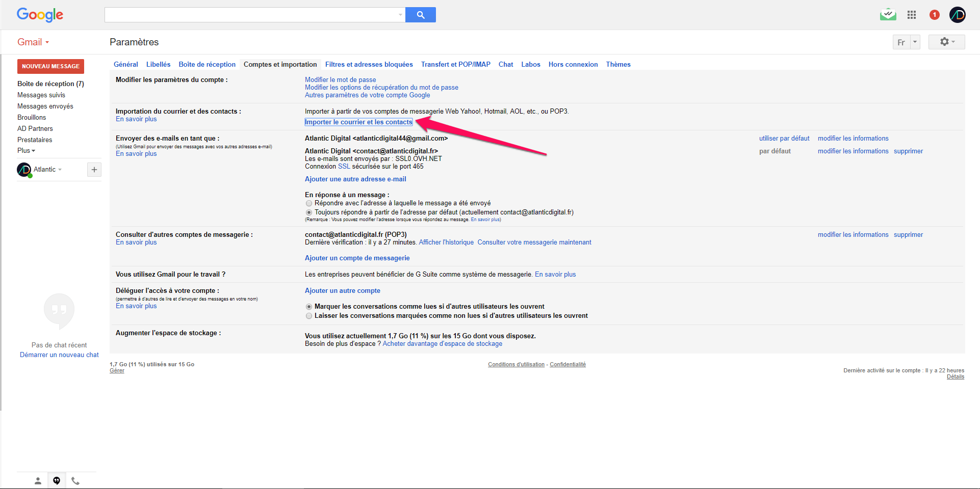Open Boîte de réception (7) folder
The image size is (980, 489).
tap(50, 84)
